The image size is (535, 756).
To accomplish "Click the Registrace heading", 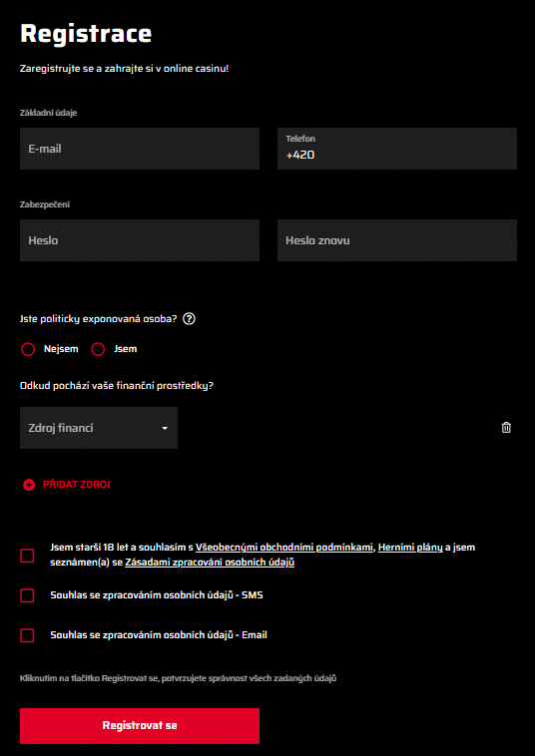I will [x=86, y=34].
